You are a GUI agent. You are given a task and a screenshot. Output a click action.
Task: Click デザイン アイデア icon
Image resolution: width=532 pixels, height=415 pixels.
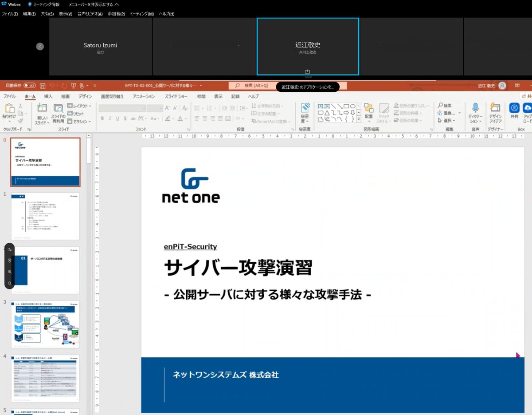click(x=495, y=108)
